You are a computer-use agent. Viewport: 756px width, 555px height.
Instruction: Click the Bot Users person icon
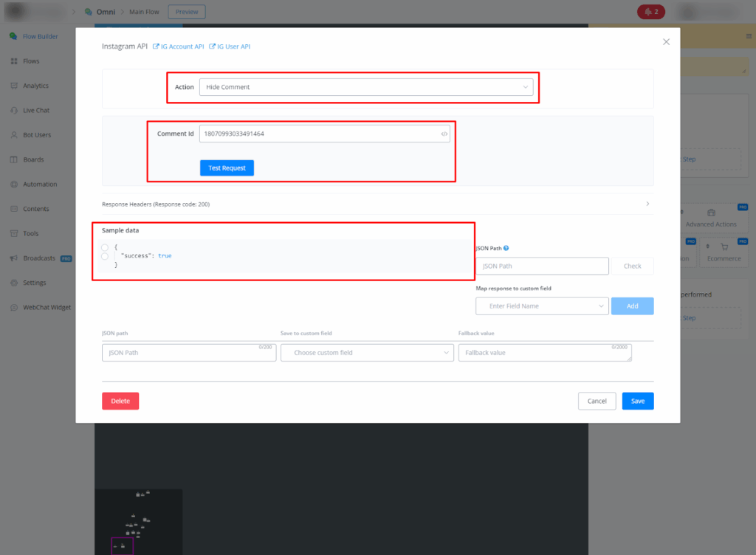point(14,135)
